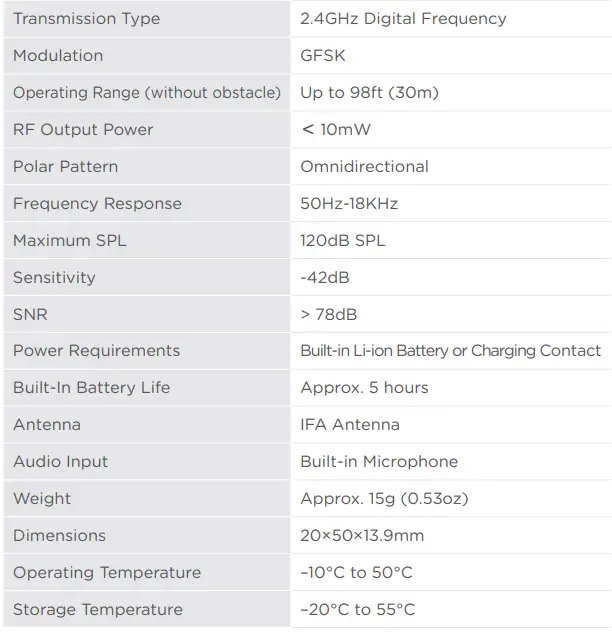612x632 pixels.
Task: Select the > 78dB SNR value
Action: 328,315
